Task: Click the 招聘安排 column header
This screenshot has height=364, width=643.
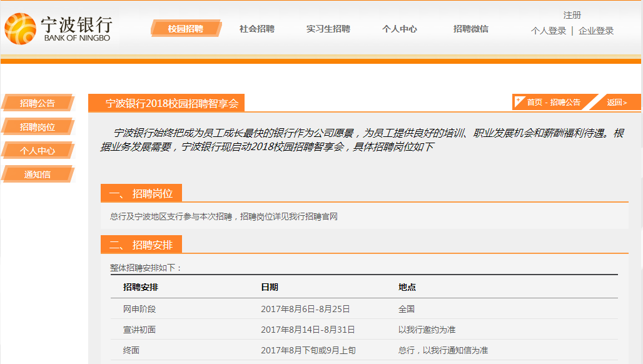Action: tap(141, 287)
